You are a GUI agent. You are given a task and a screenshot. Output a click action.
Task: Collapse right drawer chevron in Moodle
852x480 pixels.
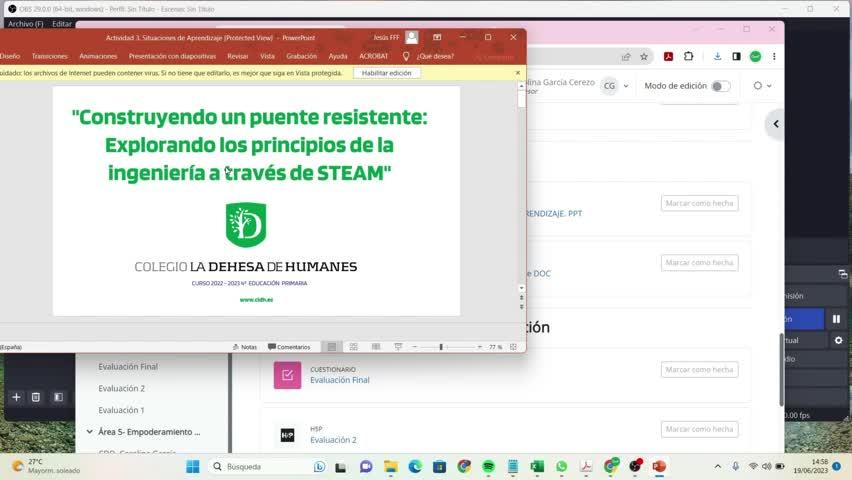[776, 124]
